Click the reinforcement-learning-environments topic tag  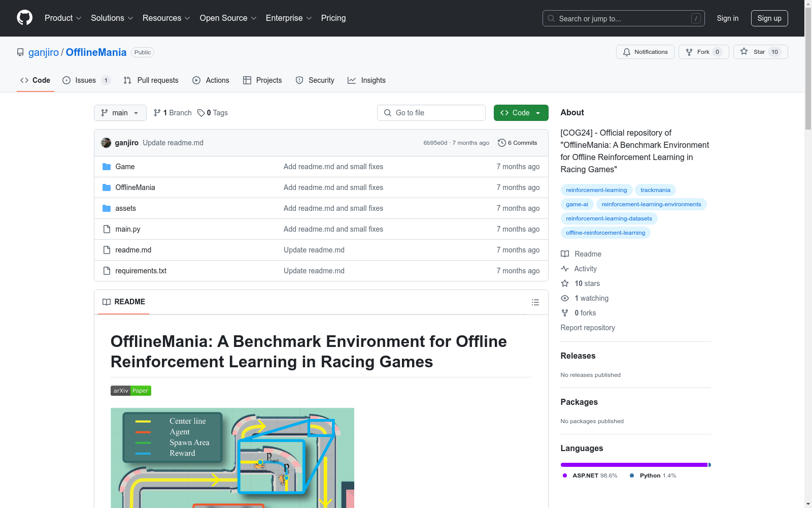(x=651, y=204)
